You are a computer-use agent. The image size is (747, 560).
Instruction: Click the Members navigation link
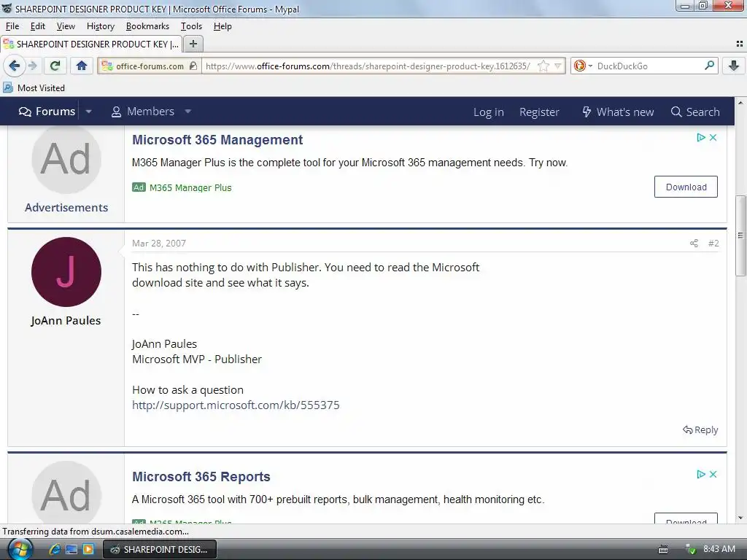[x=143, y=112]
